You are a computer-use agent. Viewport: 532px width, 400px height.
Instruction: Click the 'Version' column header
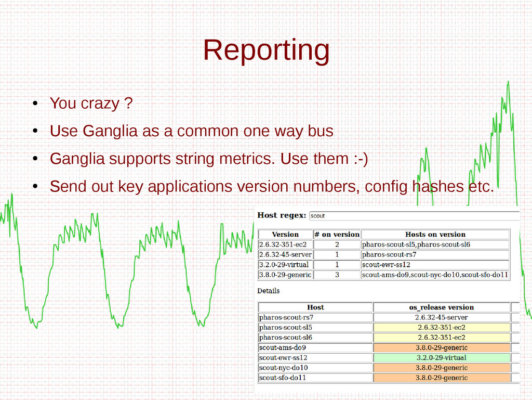click(285, 234)
